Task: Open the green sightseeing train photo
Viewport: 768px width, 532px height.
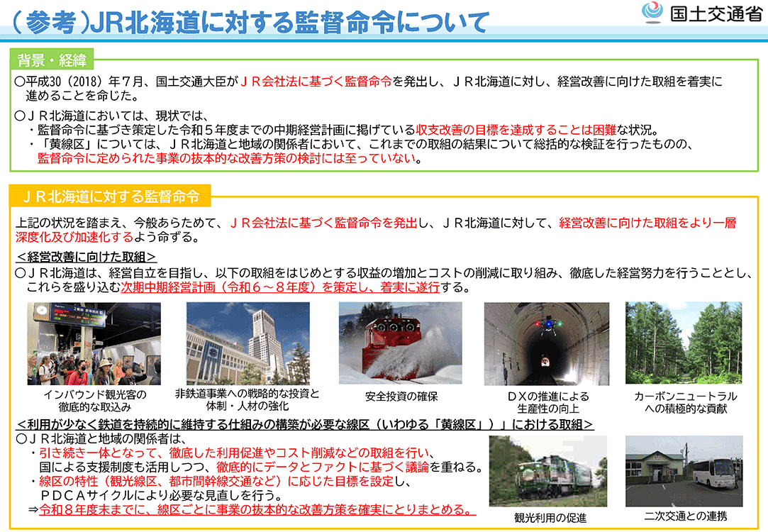Action: [548, 471]
